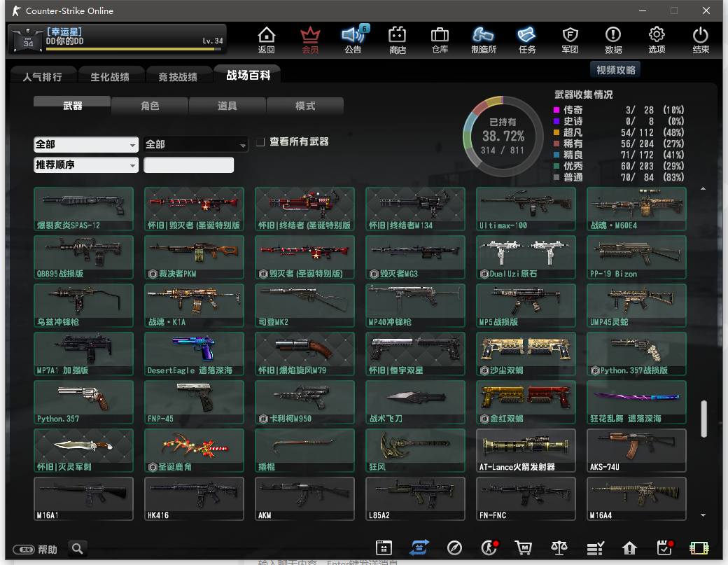Select the 沙尘双蝎 weapon card
This screenshot has height=565, width=728.
click(x=526, y=354)
